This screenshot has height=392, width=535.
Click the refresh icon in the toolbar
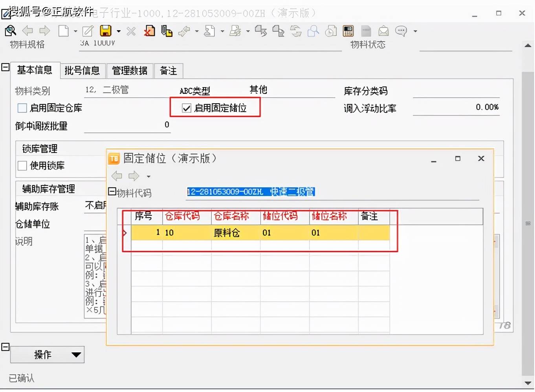(296, 31)
